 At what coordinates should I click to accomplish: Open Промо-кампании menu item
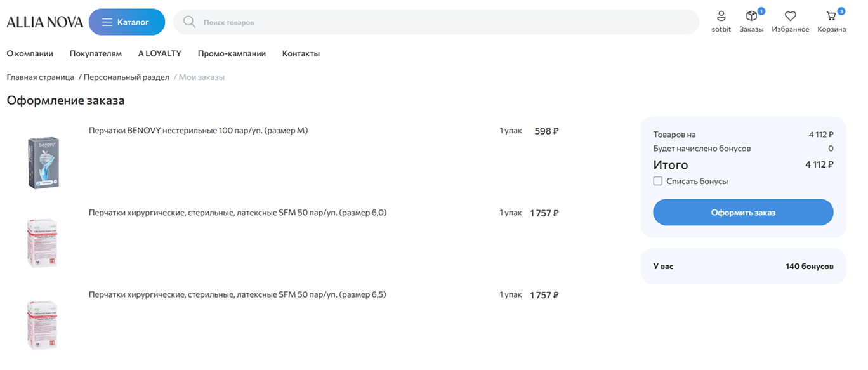pos(232,54)
